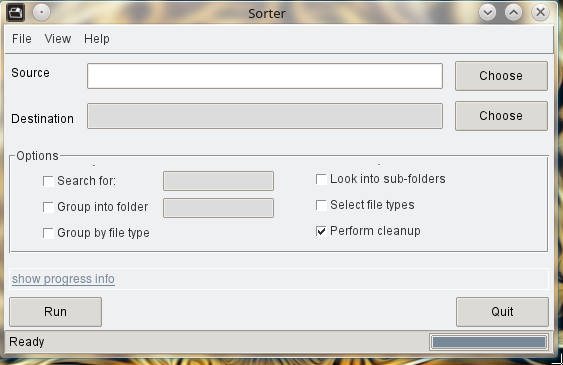This screenshot has height=365, width=563.
Task: Click the Destination label
Action: 42,119
